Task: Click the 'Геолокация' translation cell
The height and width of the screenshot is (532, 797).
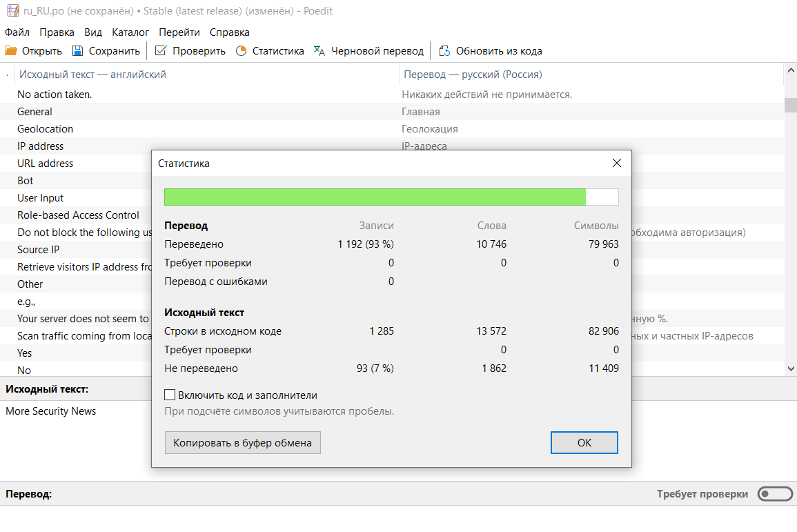Action: 429,128
